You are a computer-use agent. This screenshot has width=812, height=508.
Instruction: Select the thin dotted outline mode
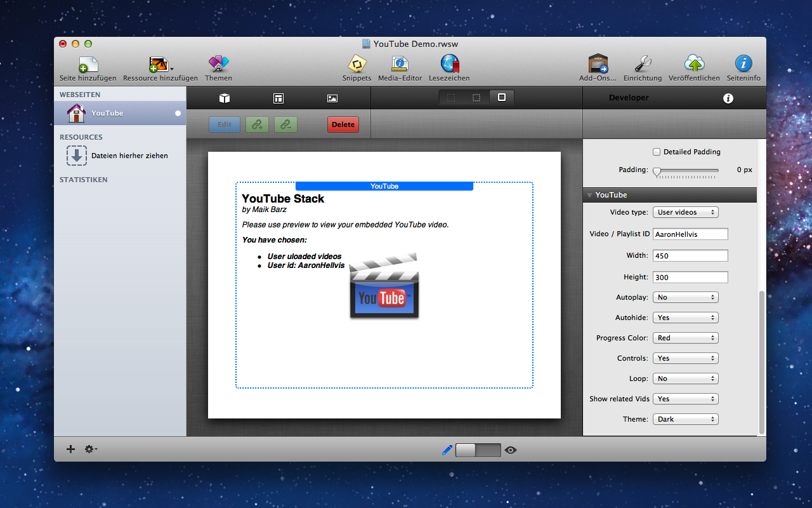451,98
